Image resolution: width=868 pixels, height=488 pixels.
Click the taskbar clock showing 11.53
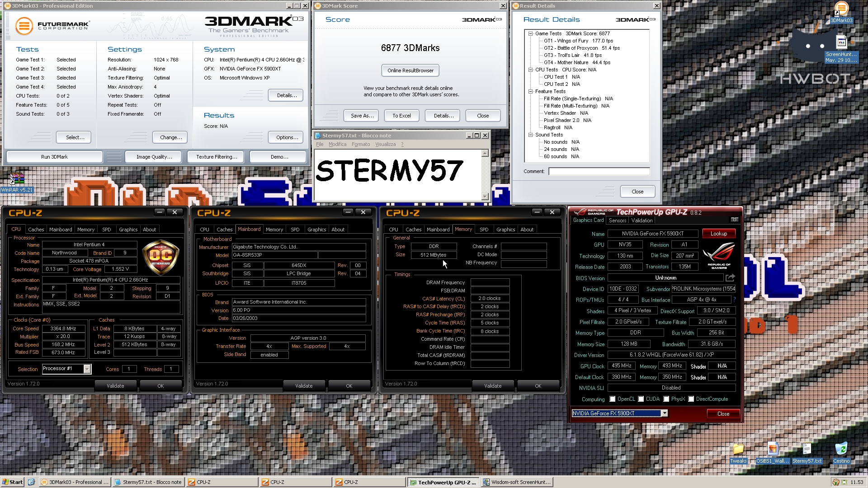pos(856,482)
